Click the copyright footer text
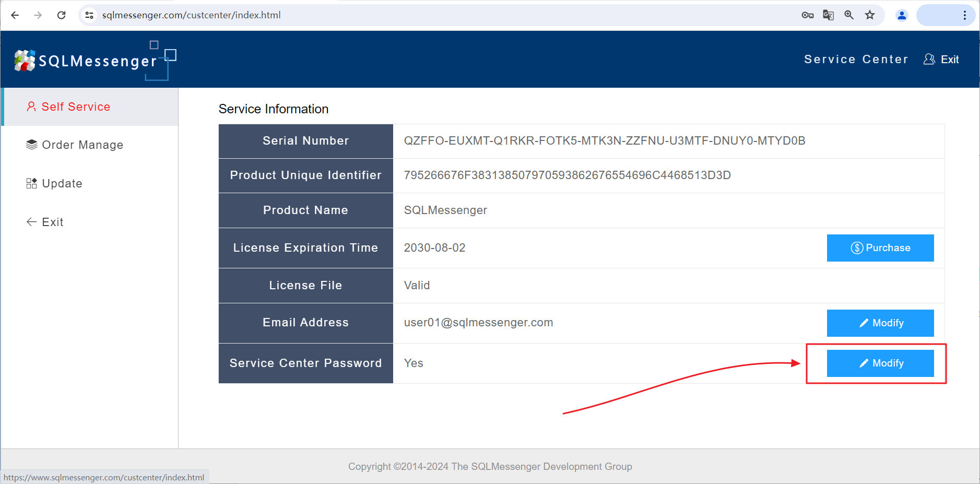The height and width of the screenshot is (484, 980). (x=490, y=466)
